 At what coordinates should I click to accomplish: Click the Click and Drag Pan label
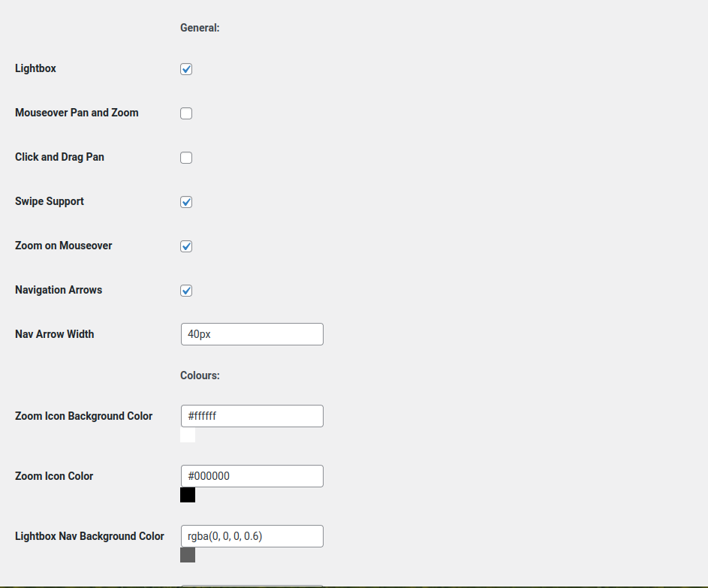click(59, 157)
